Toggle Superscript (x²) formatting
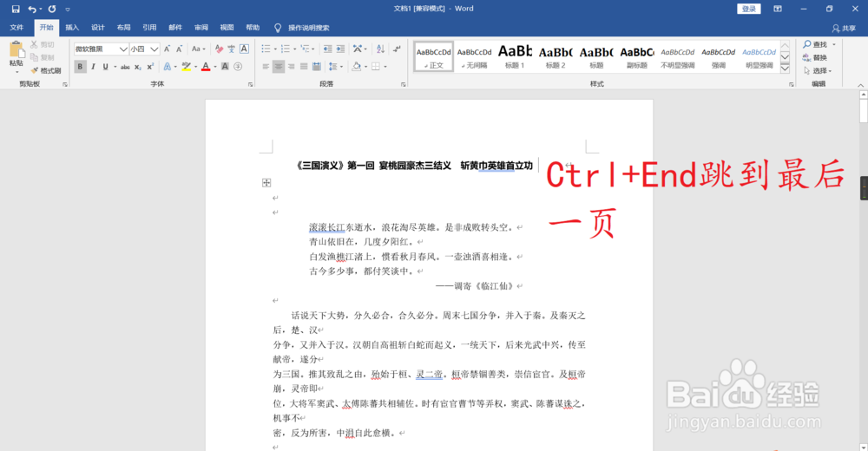The width and height of the screenshot is (868, 451). pyautogui.click(x=150, y=67)
